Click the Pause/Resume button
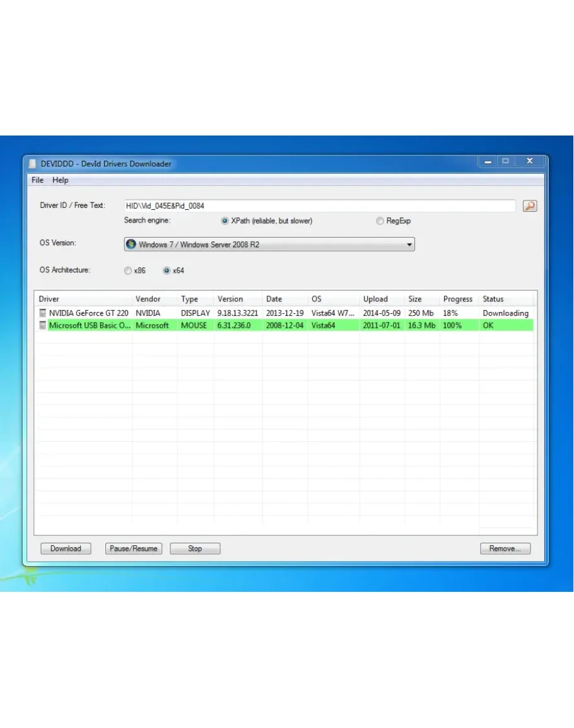This screenshot has width=574, height=728. pyautogui.click(x=133, y=548)
